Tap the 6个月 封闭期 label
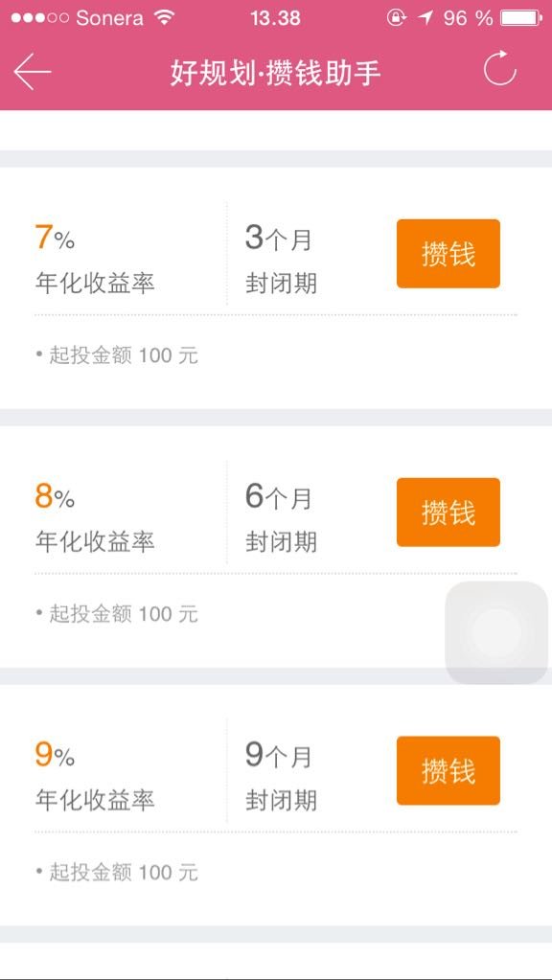The height and width of the screenshot is (980, 552). coord(281,518)
